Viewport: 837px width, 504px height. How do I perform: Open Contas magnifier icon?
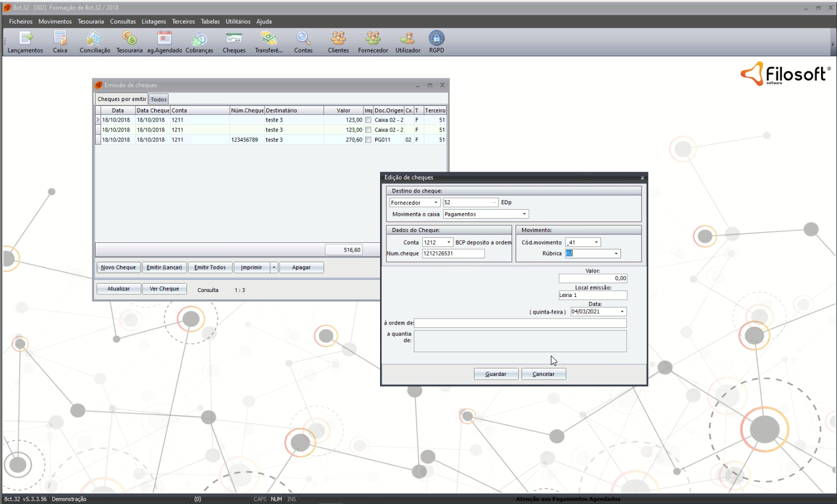pyautogui.click(x=303, y=39)
